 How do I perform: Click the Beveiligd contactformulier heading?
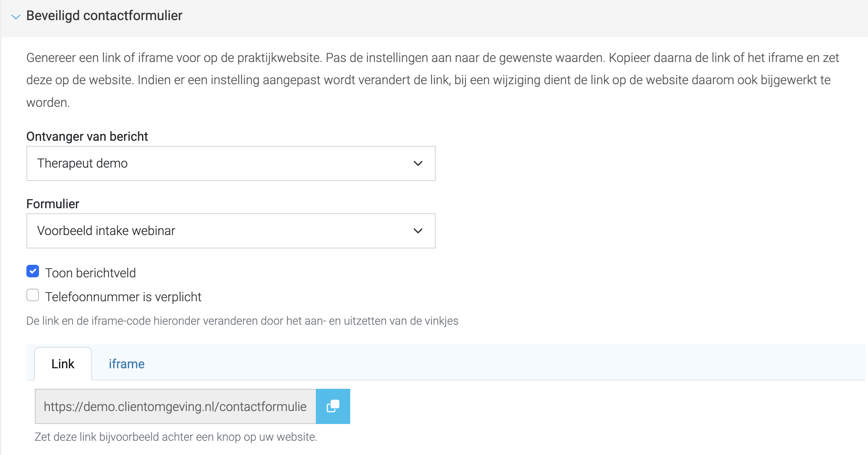coord(104,16)
